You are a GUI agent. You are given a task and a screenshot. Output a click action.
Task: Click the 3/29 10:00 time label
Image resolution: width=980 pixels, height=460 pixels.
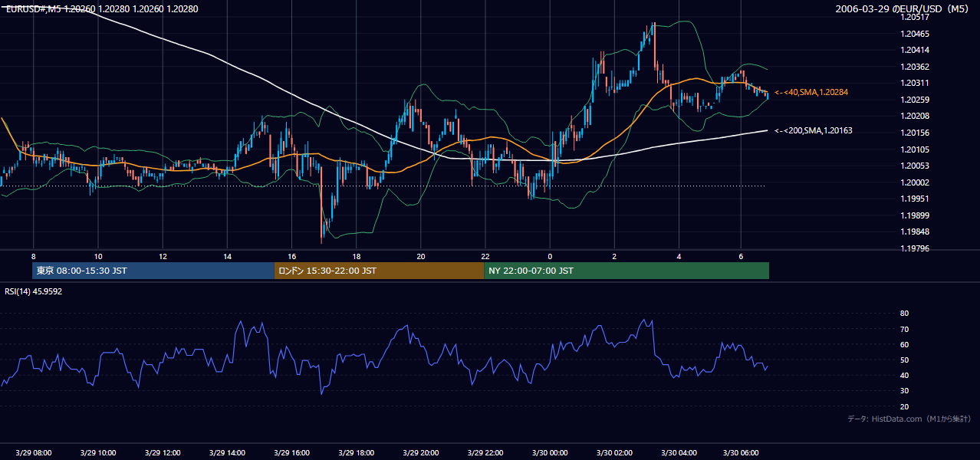(97, 453)
